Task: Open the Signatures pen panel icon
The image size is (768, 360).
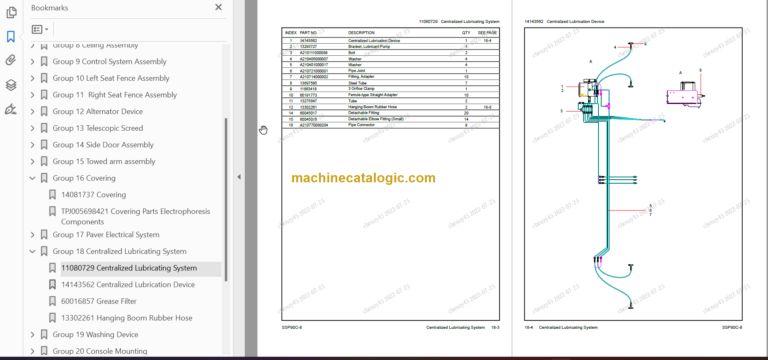Action: (11, 109)
